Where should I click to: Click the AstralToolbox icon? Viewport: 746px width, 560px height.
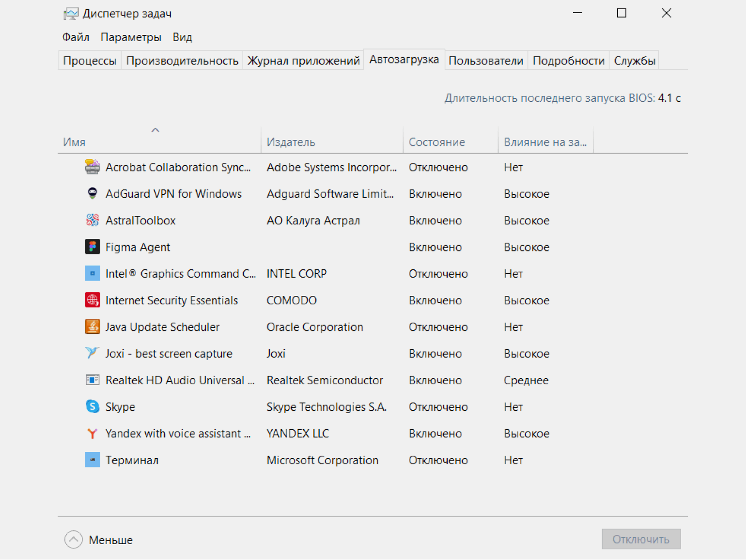[x=92, y=220]
